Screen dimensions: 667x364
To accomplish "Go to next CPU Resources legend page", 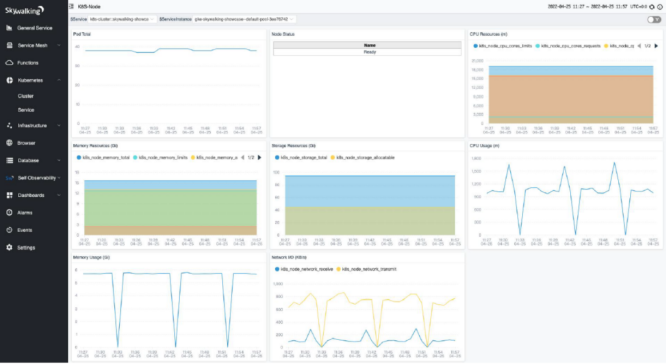I will coord(656,46).
